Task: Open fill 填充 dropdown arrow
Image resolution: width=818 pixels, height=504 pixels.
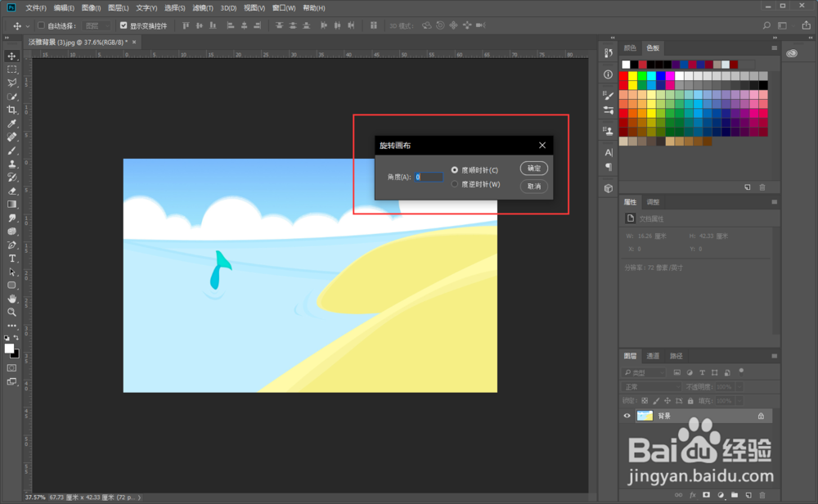Action: coord(739,401)
